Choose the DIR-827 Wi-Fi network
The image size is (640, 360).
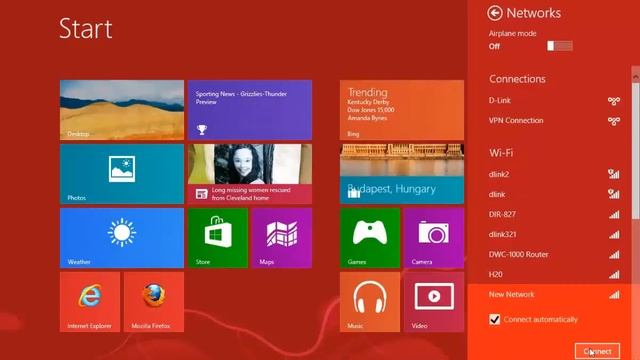554,214
